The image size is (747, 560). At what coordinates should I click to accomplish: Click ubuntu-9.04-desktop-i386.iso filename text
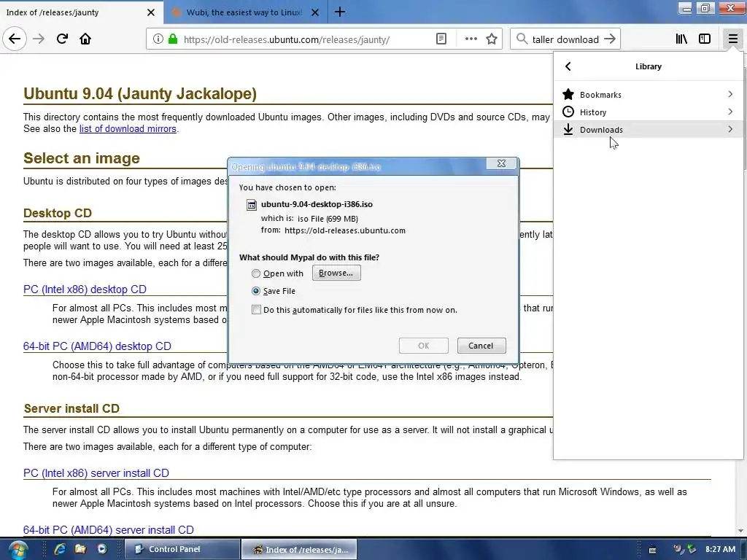(x=317, y=204)
